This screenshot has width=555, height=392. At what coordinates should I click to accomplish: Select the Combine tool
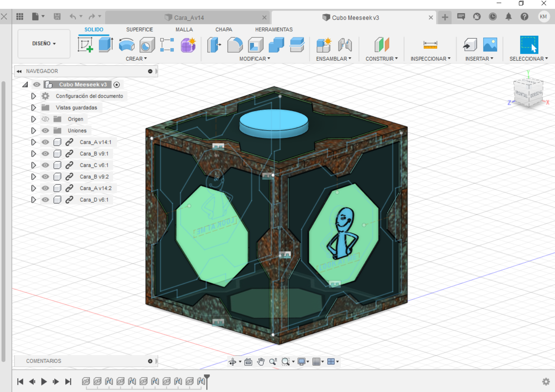click(x=276, y=45)
